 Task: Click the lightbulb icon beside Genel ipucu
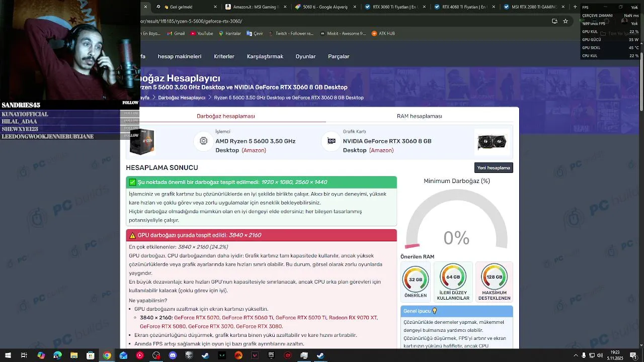point(435,311)
